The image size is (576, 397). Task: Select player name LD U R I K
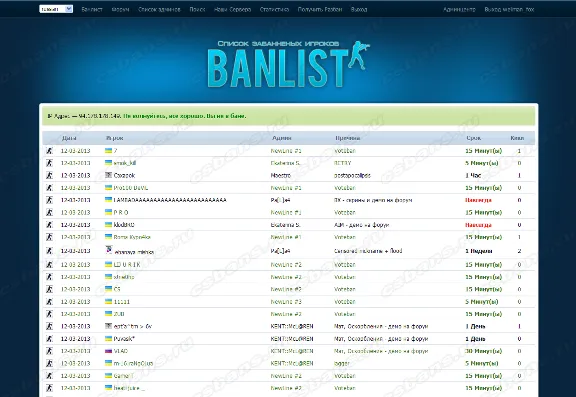127,264
